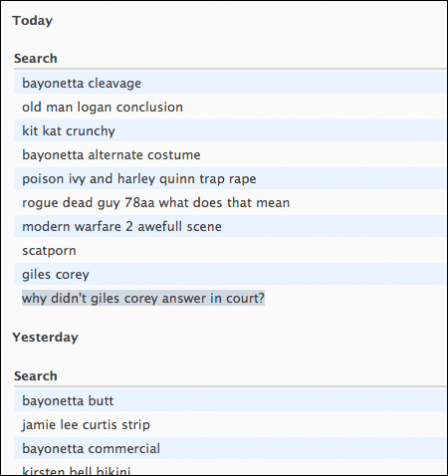448x476 pixels.
Task: Select highlighted 'why didn't giles corey answer' entry
Action: tap(143, 298)
